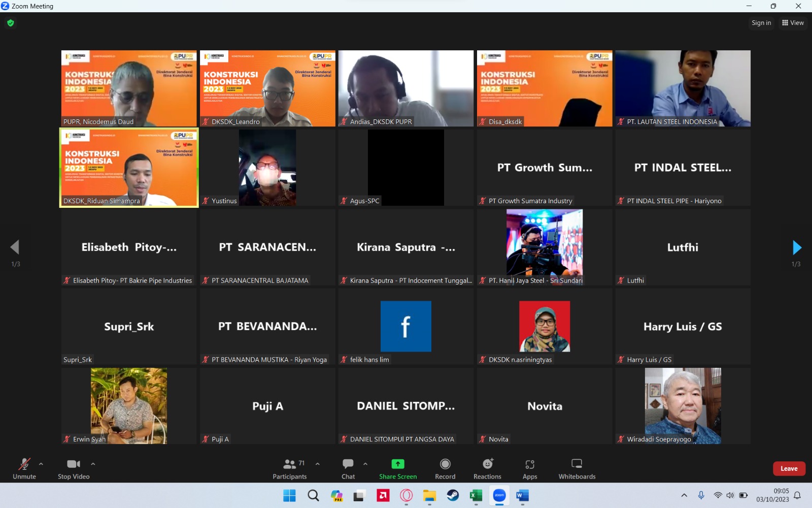Select DKSDK n.asriningtyas profile photo
Screen dimensions: 812x508
pos(545,326)
